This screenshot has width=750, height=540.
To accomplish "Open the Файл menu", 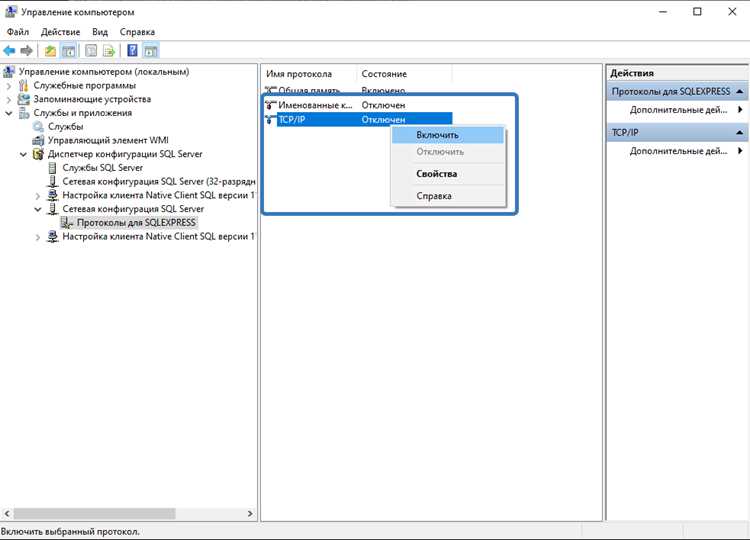I will coord(18,32).
